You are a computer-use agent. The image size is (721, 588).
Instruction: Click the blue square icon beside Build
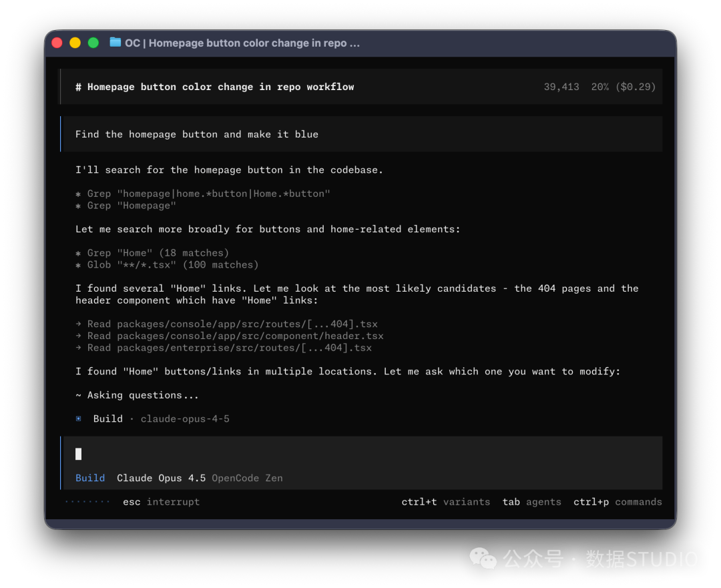(79, 418)
